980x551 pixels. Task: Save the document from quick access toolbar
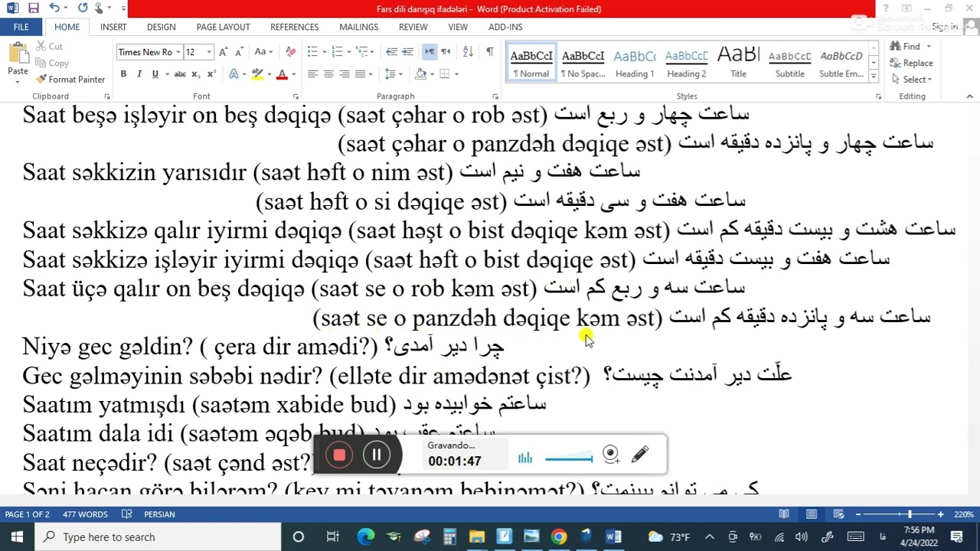tap(33, 8)
